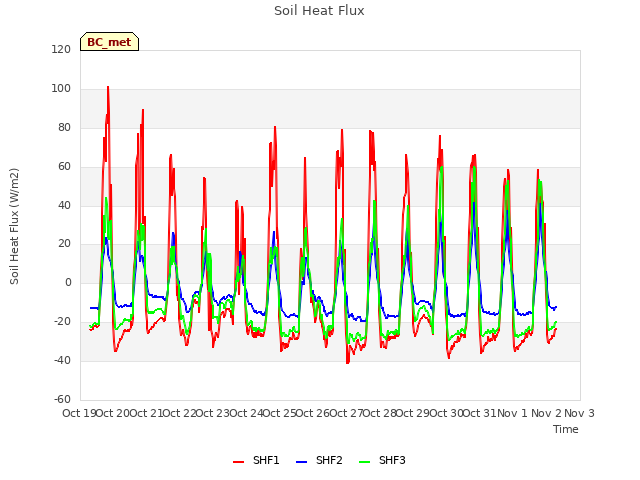Click the red SHF1 legend swatch
The image size is (640, 480).
(238, 462)
